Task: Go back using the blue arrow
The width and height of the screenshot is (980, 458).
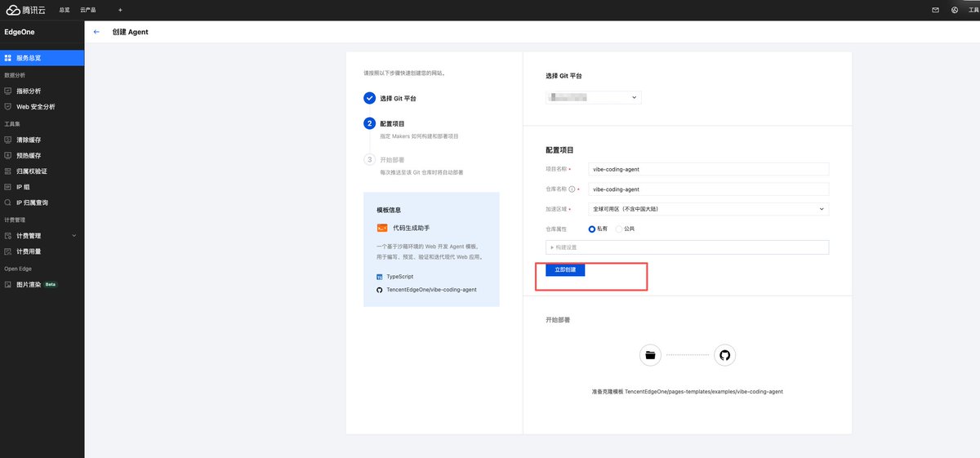Action: pyautogui.click(x=97, y=32)
